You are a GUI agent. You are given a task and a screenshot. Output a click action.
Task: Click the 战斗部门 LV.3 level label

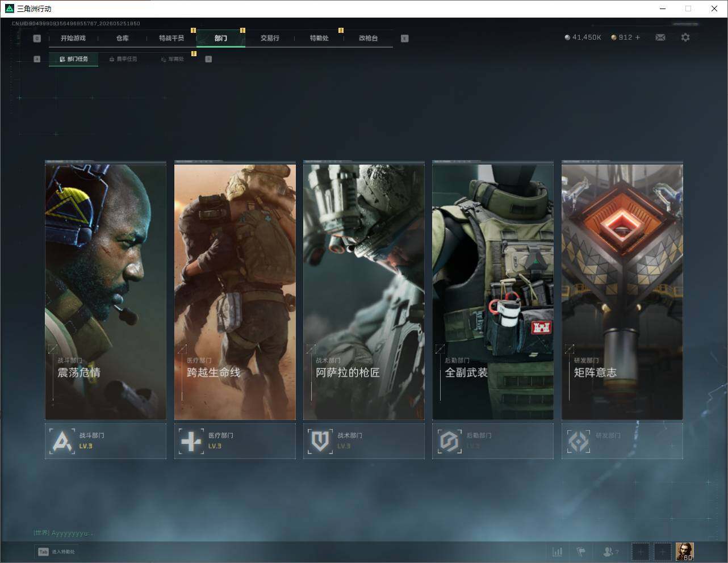[86, 447]
